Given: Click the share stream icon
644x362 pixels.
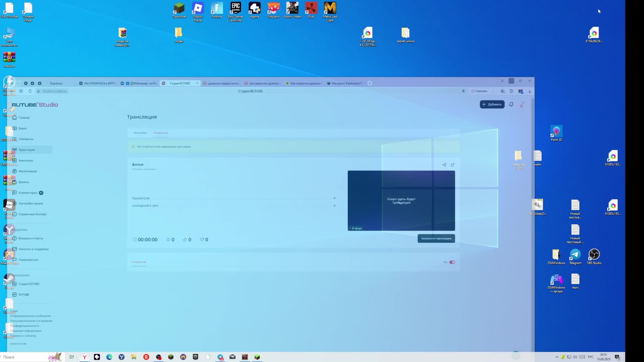Looking at the screenshot, I should click(444, 165).
